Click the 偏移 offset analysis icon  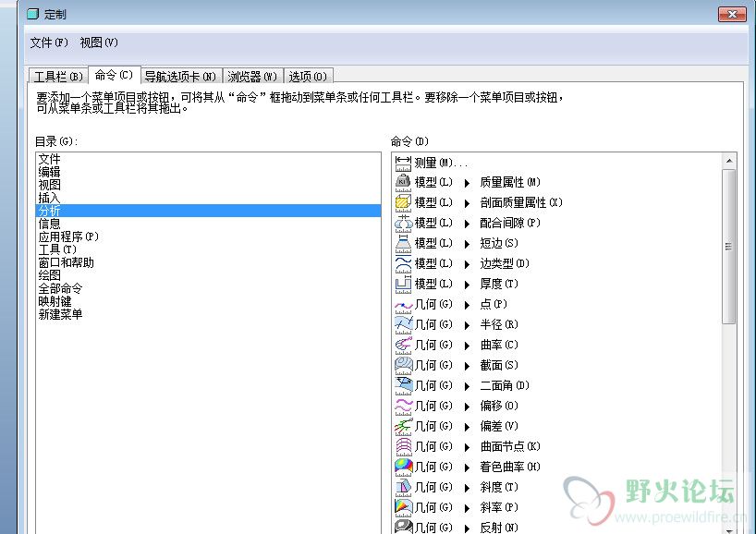click(x=403, y=406)
